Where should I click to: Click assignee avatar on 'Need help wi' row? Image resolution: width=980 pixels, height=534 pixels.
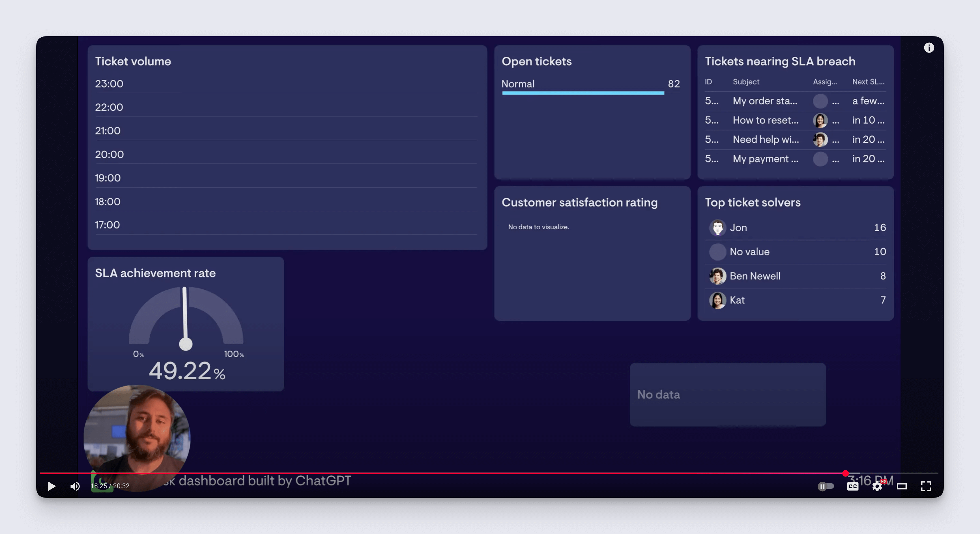tap(820, 140)
